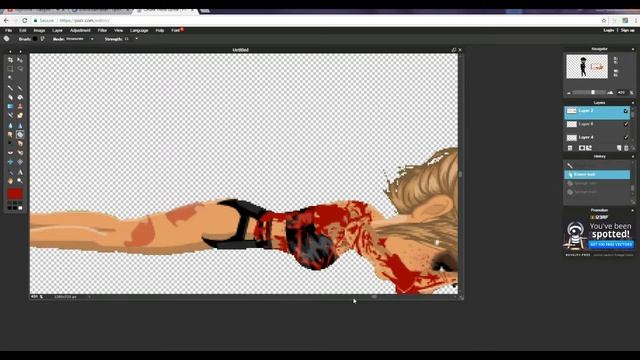Viewport: 640px width, 360px height.
Task: Select the Blur tool
Action: point(10,125)
